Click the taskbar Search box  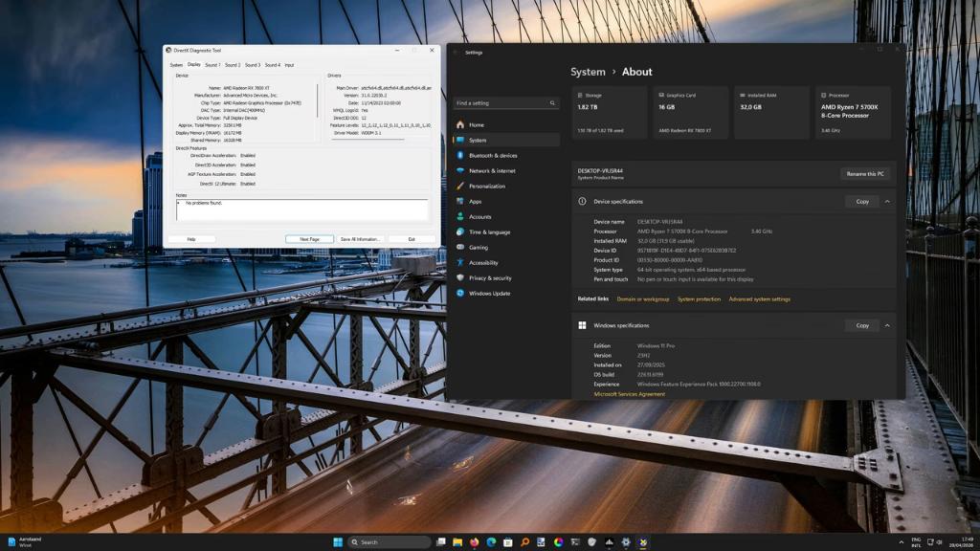point(390,542)
